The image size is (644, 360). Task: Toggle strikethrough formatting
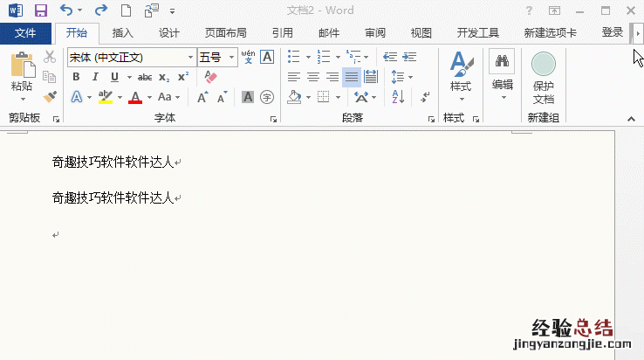point(145,77)
